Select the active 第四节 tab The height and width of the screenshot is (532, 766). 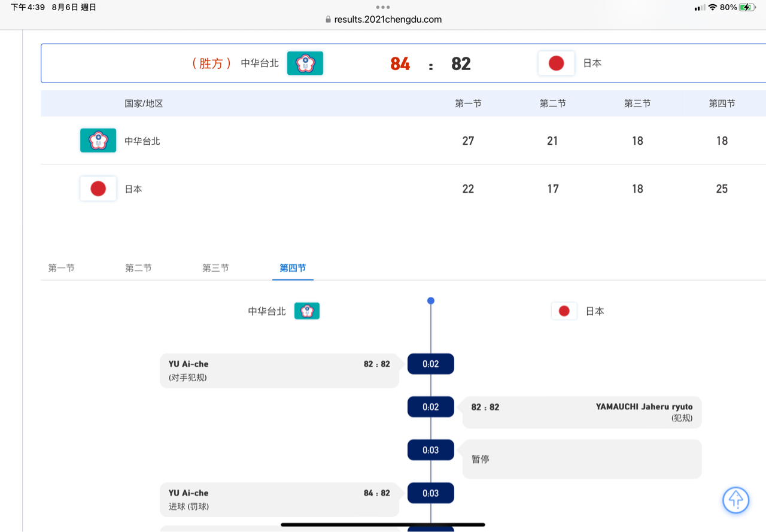(x=293, y=268)
